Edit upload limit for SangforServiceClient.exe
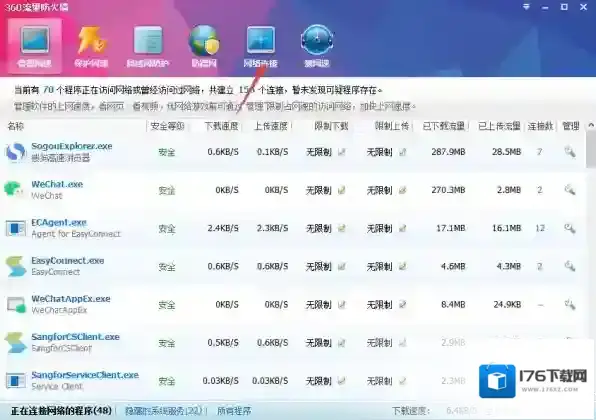The width and height of the screenshot is (596, 420). (403, 381)
